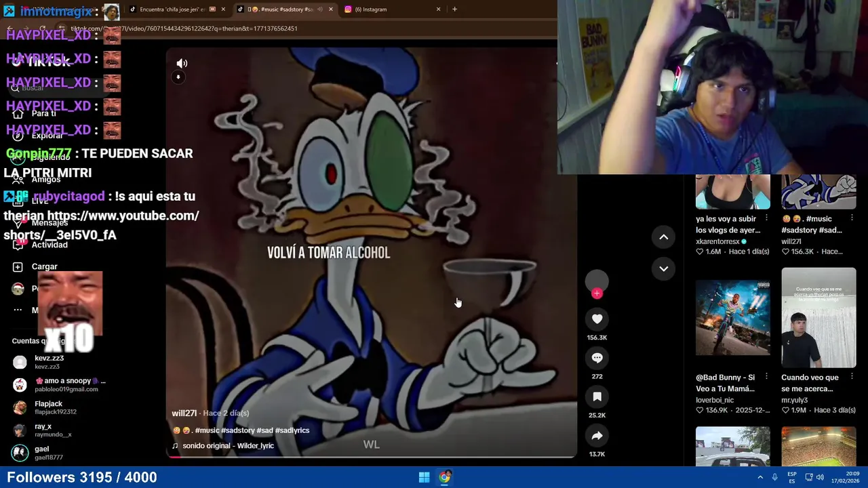
Task: Open the xkarentorresx vlogs video thumbnail
Action: (x=732, y=192)
